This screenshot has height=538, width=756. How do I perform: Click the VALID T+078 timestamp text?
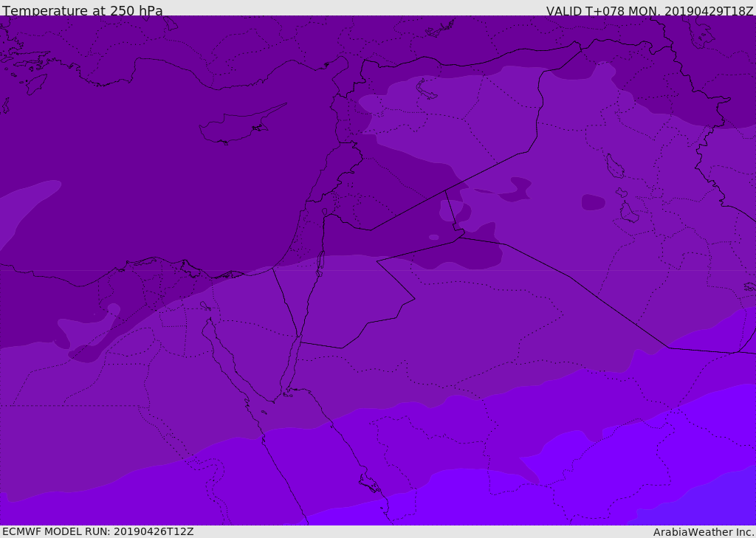tap(649, 11)
